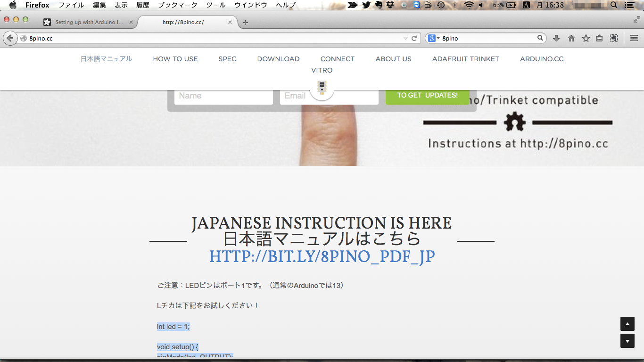Close the Setting up with Arduino tab

(x=131, y=22)
